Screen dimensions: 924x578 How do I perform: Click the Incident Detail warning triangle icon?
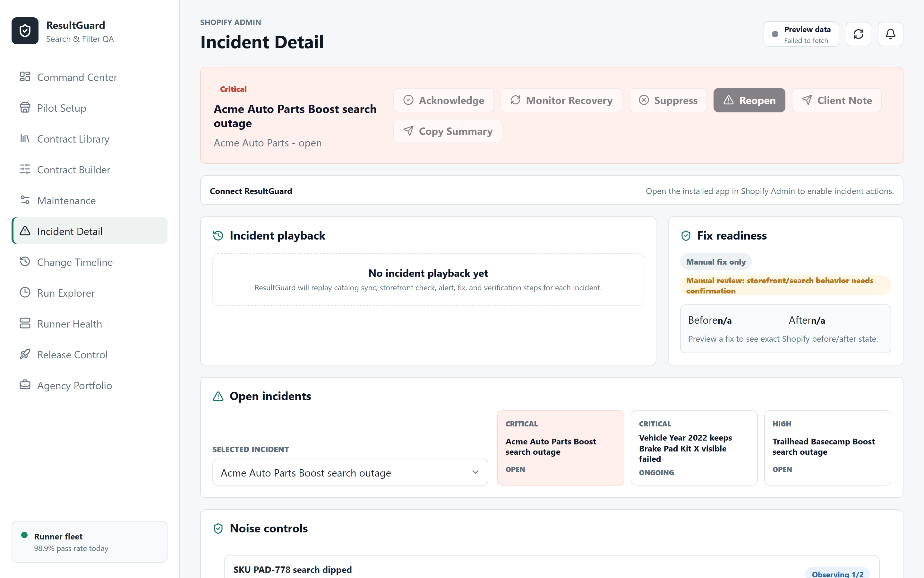(25, 231)
